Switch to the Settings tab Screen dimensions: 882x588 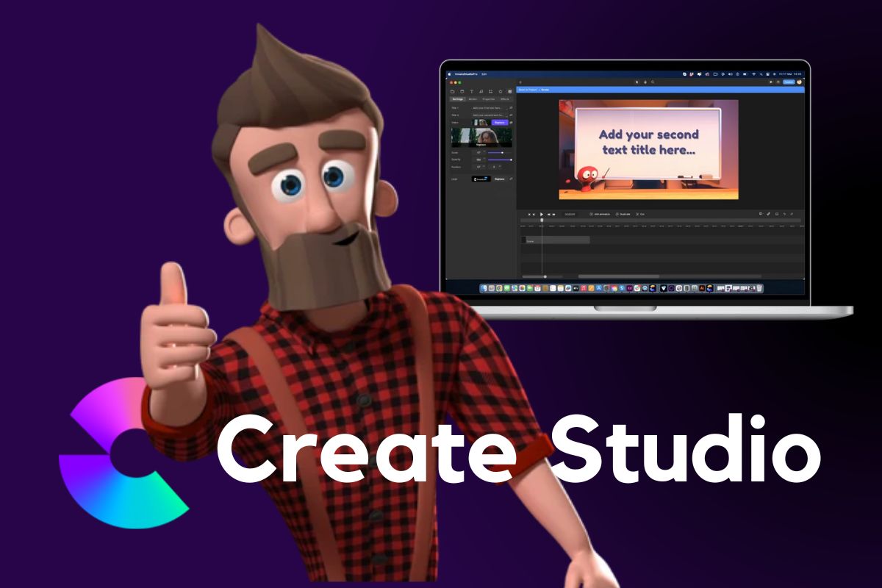pos(458,99)
